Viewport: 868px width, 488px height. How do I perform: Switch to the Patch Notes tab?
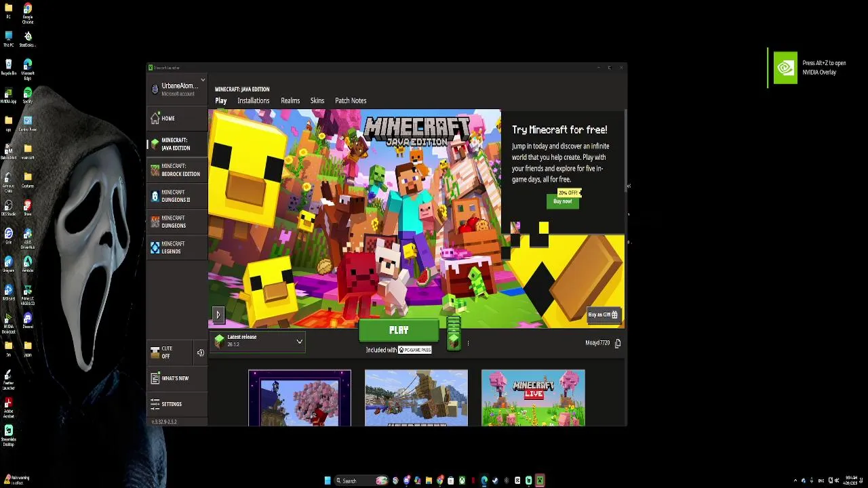pyautogui.click(x=351, y=100)
